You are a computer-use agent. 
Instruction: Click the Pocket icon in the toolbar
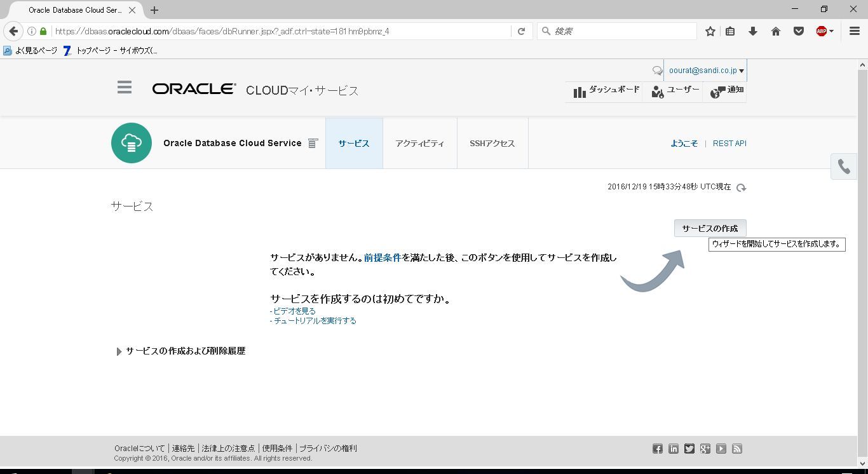click(799, 31)
